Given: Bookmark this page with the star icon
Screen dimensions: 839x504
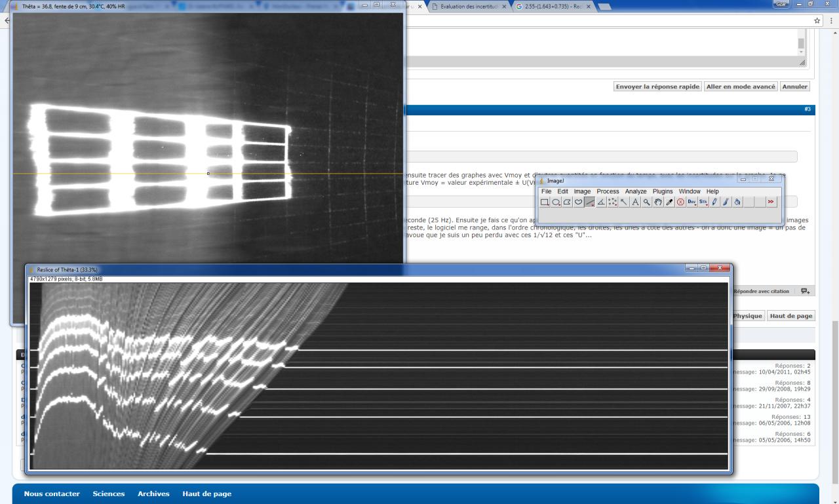Looking at the screenshot, I should coord(817,20).
